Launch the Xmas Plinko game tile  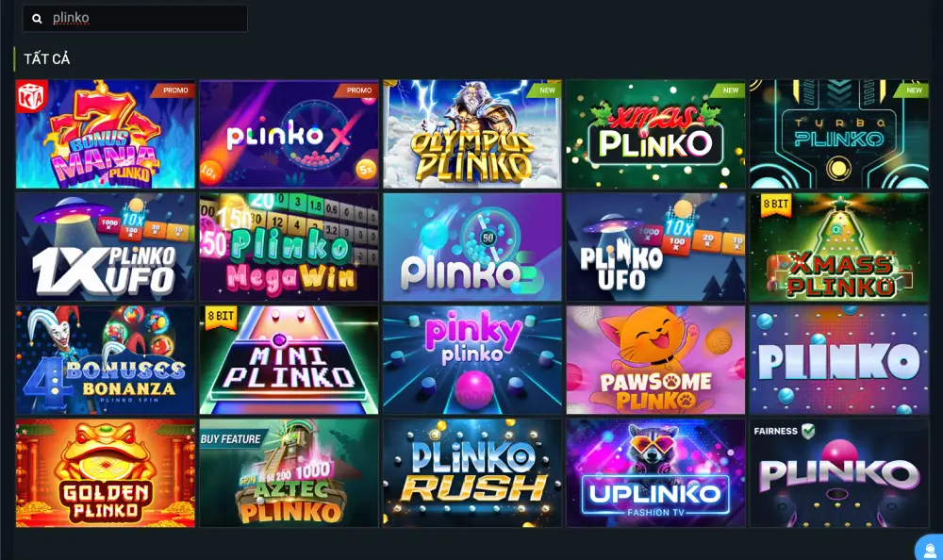coord(655,134)
